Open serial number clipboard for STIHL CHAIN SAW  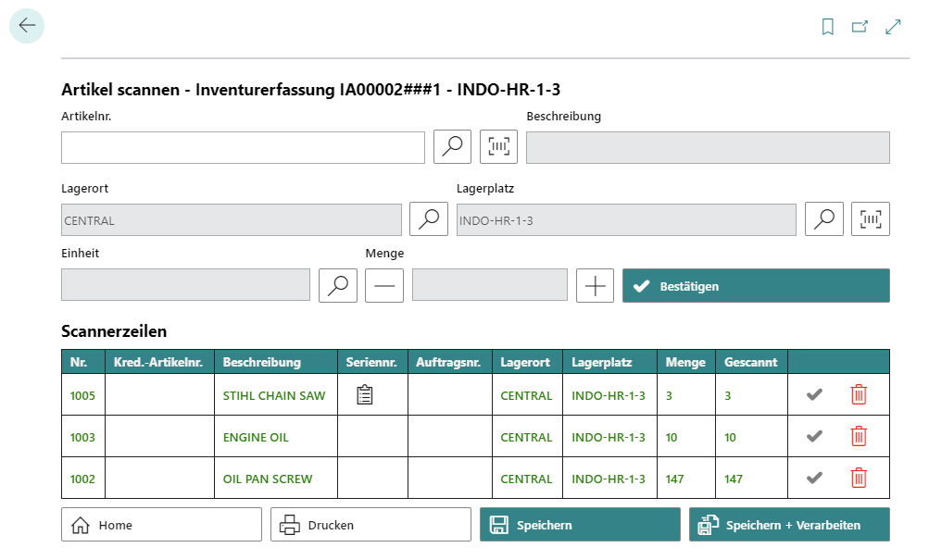point(365,394)
